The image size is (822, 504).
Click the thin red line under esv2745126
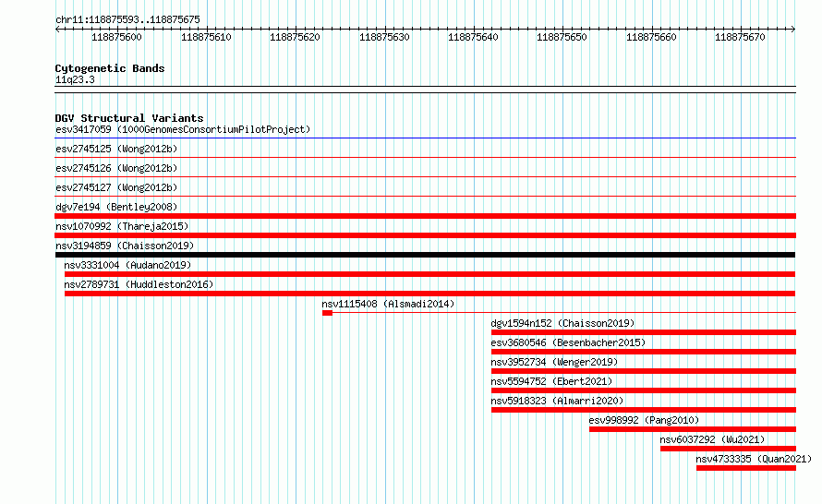[425, 176]
